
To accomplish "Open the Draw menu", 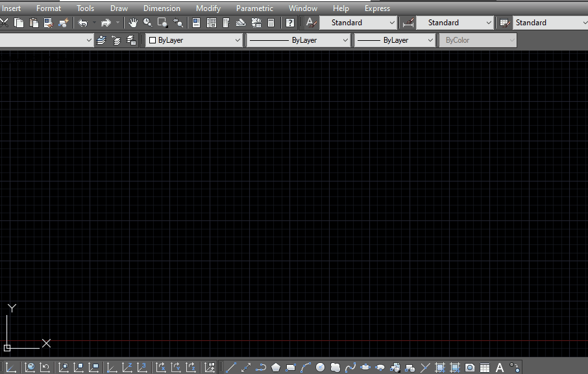I will (x=119, y=8).
